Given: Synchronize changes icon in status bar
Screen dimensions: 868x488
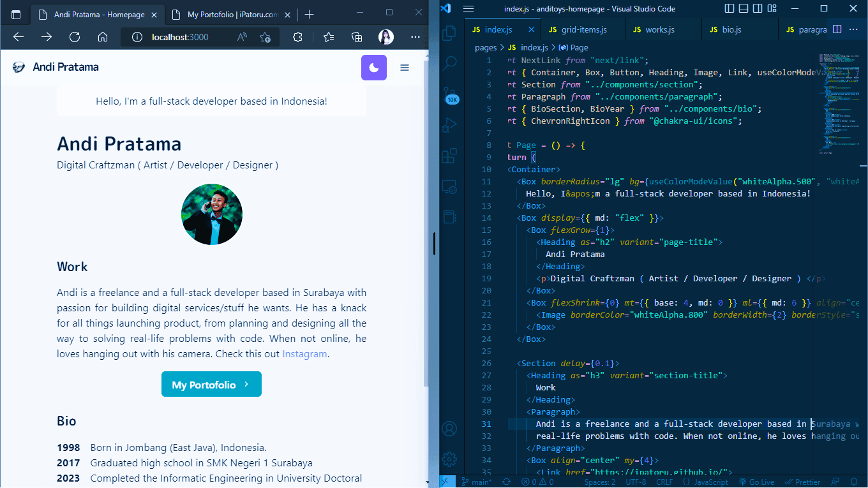Looking at the screenshot, I should [507, 482].
